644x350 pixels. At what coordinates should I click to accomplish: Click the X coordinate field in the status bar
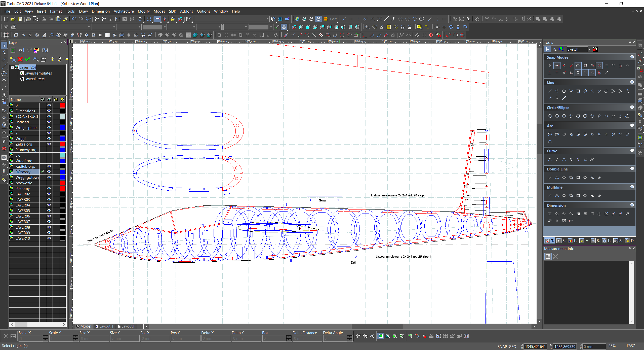click(535, 346)
